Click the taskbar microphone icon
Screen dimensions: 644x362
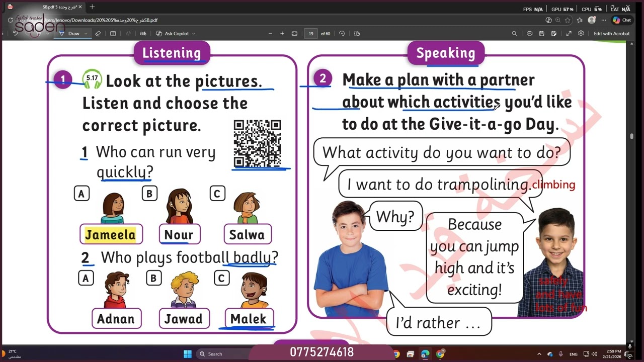click(560, 354)
